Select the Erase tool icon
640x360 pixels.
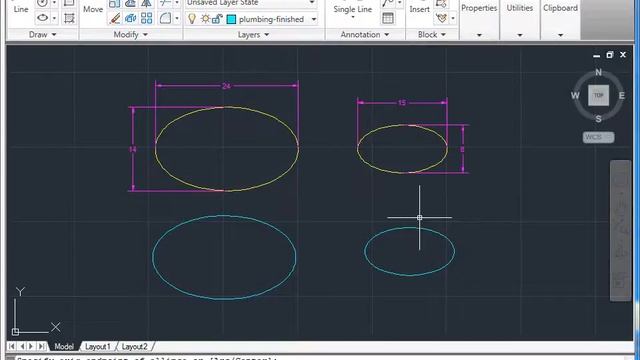click(115, 18)
